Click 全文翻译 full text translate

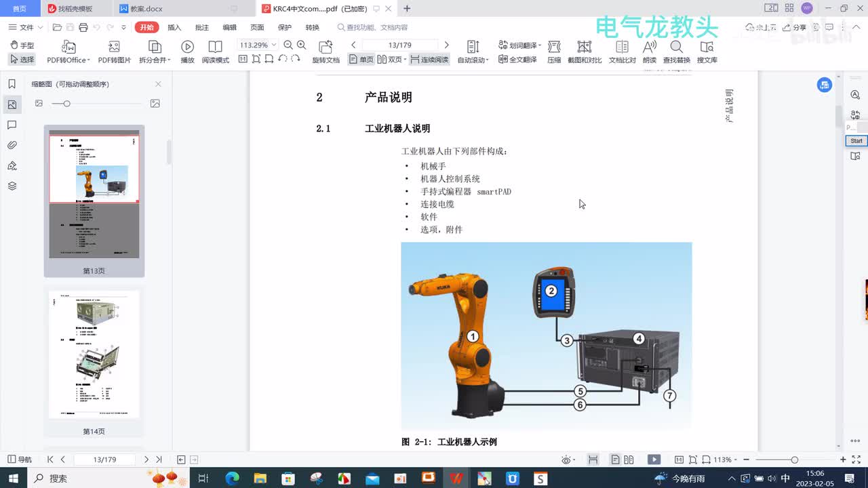(518, 60)
